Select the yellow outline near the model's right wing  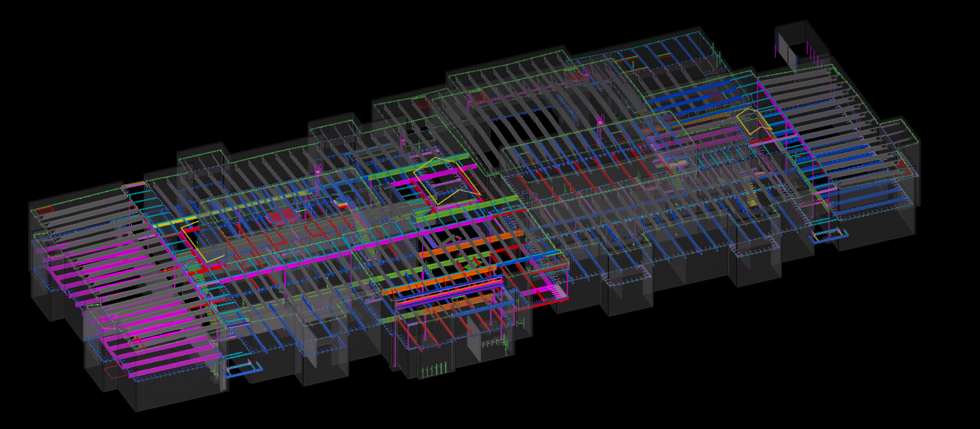pyautogui.click(x=754, y=122)
